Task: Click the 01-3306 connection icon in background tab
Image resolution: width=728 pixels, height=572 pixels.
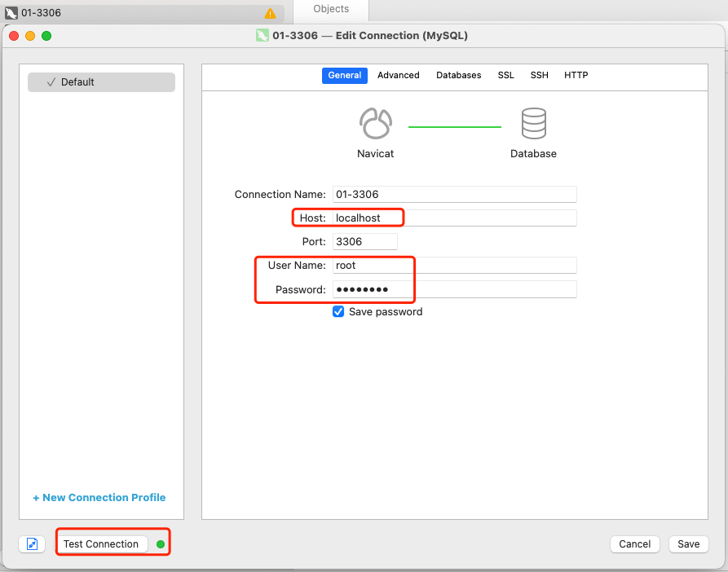Action: (11, 13)
